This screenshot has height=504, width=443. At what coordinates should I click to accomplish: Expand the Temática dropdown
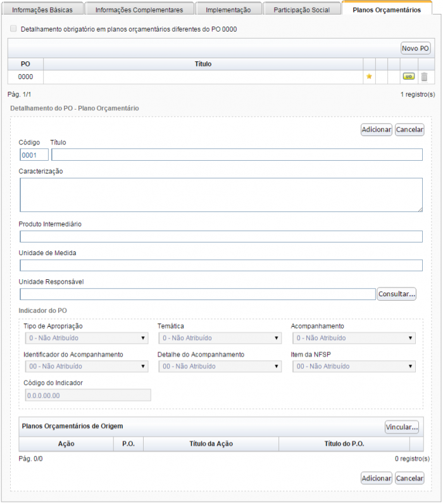tap(220, 338)
